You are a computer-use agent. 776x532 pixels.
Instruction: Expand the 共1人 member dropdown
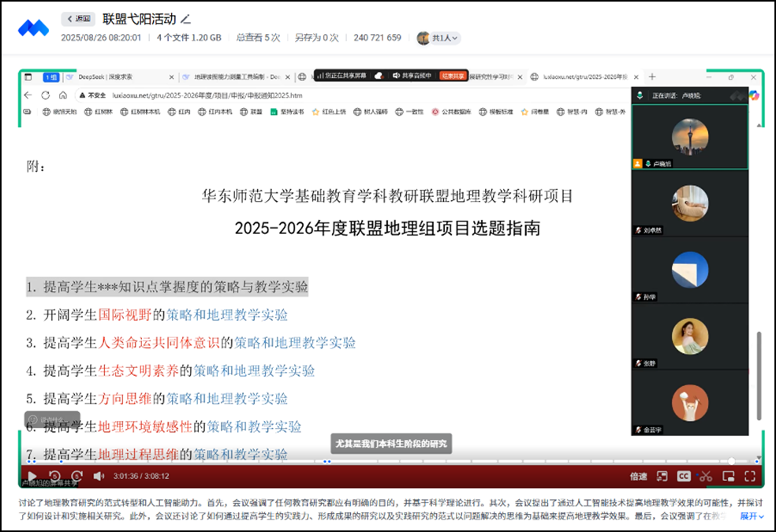tap(438, 38)
